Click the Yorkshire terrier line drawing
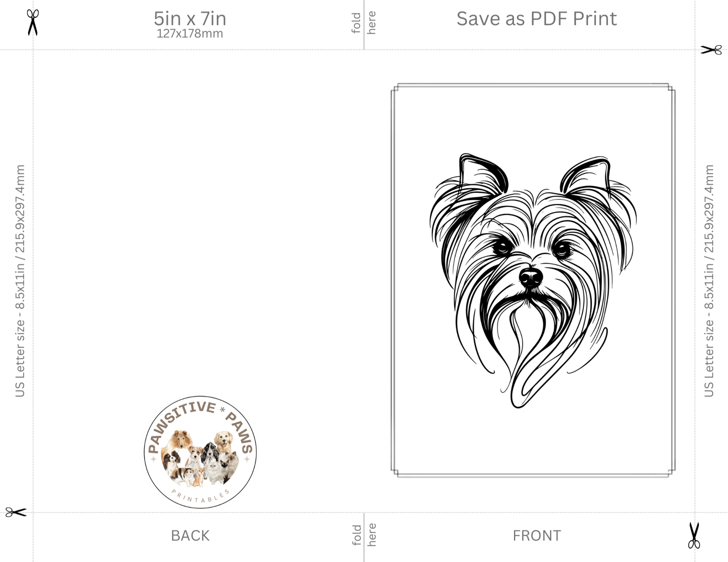Viewport: 728px width, 562px height. coord(533,280)
